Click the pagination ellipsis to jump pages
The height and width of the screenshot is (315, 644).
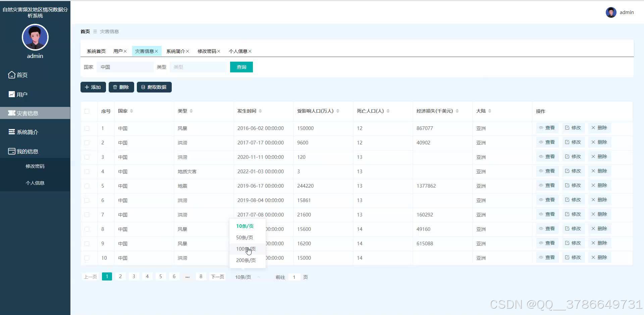[187, 276]
